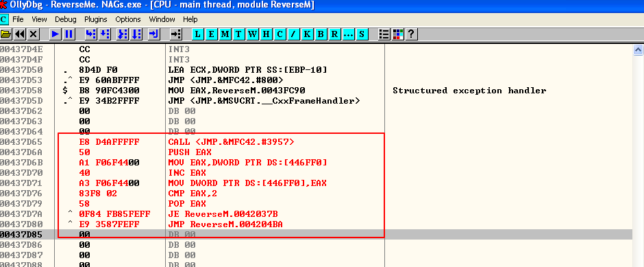Select the LEA ECX,DWORD PTR SS:[EBP-10] instruction

(x=247, y=69)
